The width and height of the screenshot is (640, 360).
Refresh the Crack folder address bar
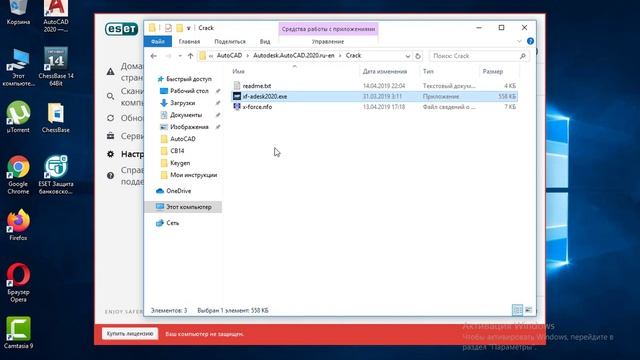click(418, 56)
